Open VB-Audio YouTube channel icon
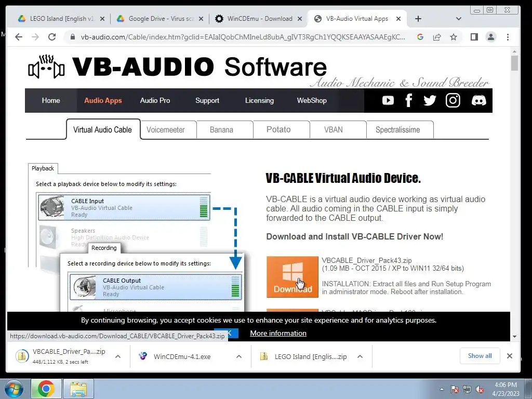 388,100
